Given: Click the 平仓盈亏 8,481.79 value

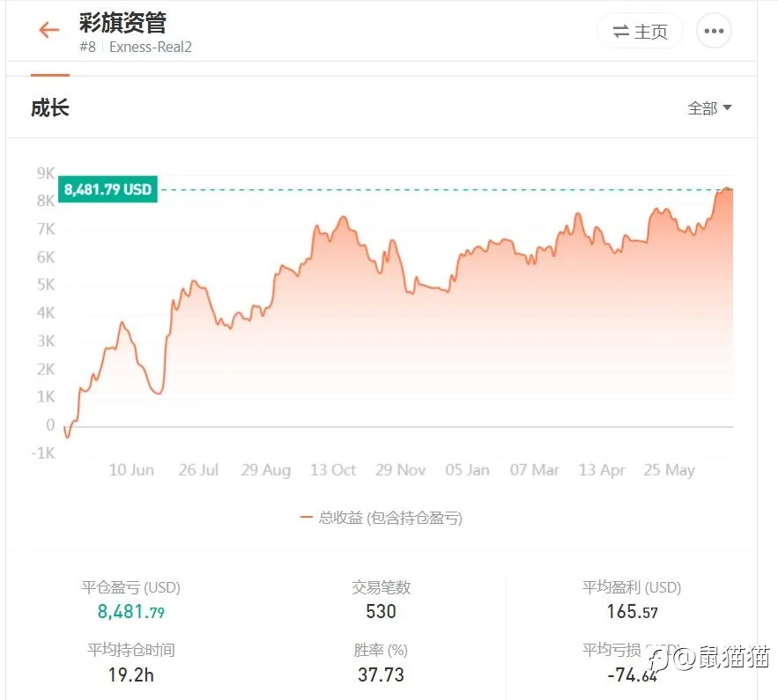Looking at the screenshot, I should point(130,612).
